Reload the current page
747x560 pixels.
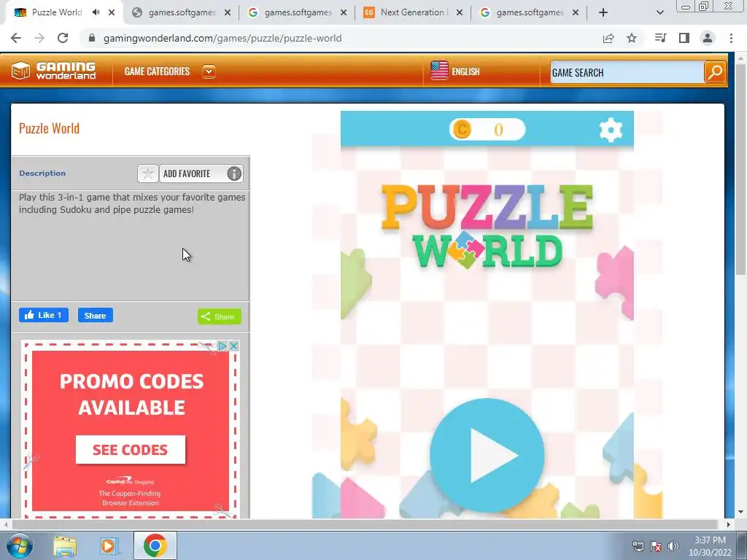(63, 38)
